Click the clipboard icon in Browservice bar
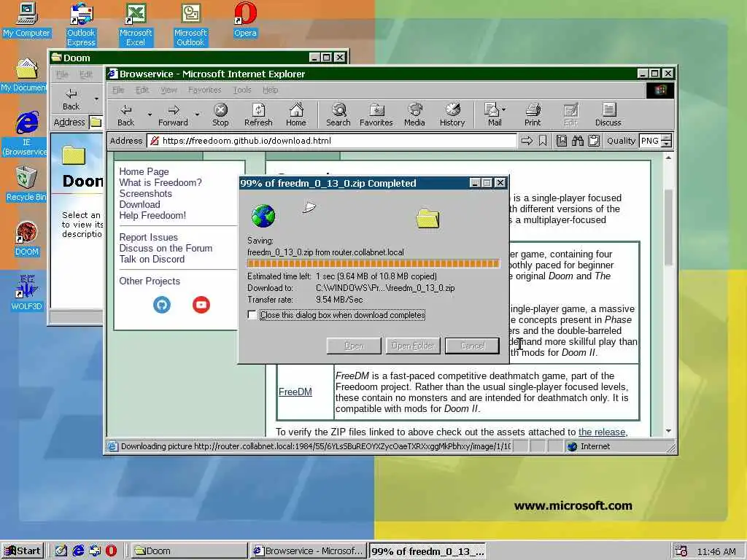The height and width of the screenshot is (560, 747). click(x=594, y=141)
